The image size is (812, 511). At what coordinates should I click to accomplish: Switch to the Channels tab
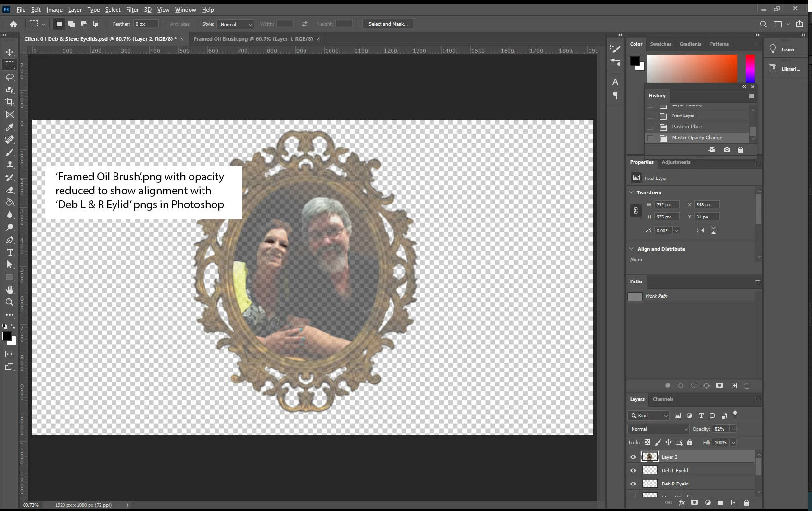pos(663,399)
